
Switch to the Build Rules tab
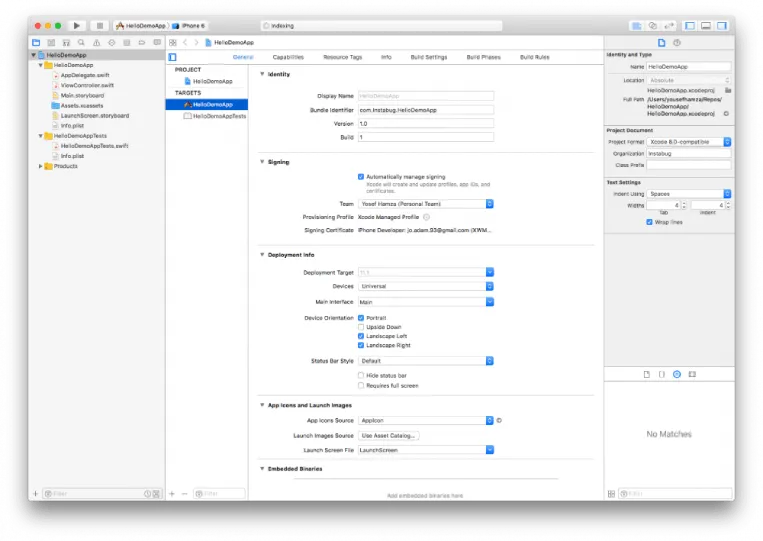tap(535, 57)
